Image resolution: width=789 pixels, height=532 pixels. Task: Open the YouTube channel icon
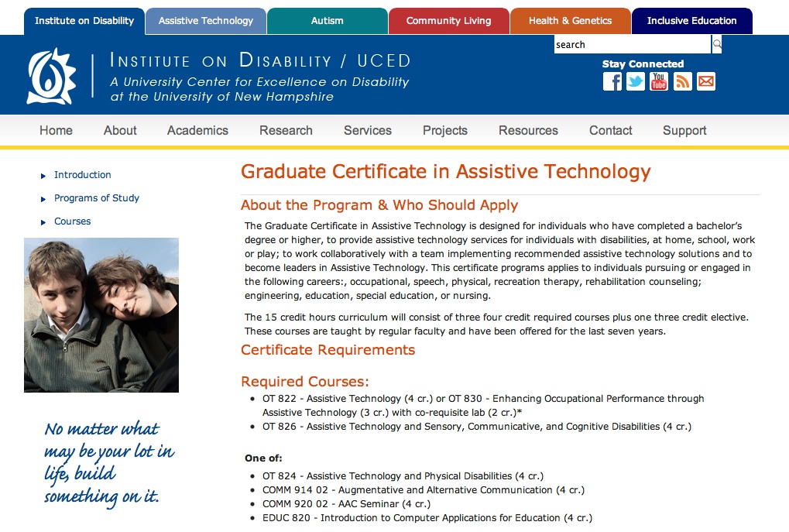click(659, 81)
